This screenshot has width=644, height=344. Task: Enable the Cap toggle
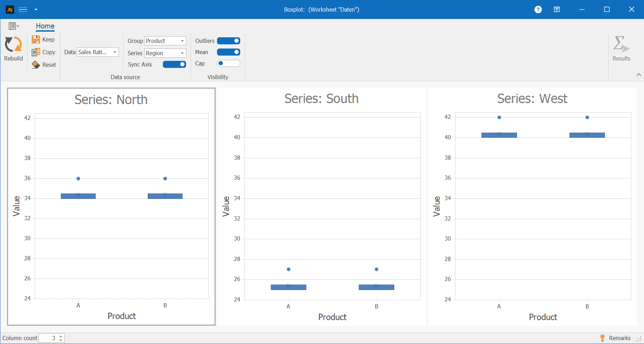click(229, 63)
